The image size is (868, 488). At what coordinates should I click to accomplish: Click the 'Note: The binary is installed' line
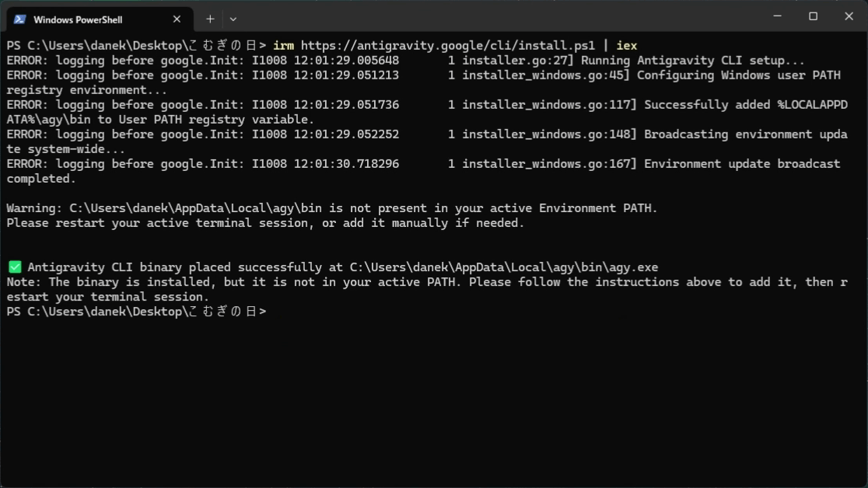coord(427,290)
